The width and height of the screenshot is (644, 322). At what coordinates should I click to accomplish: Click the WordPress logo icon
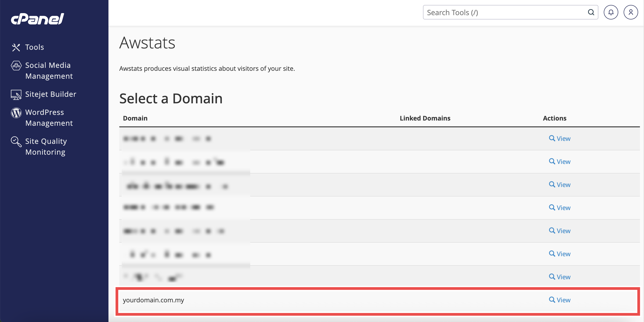pyautogui.click(x=16, y=113)
